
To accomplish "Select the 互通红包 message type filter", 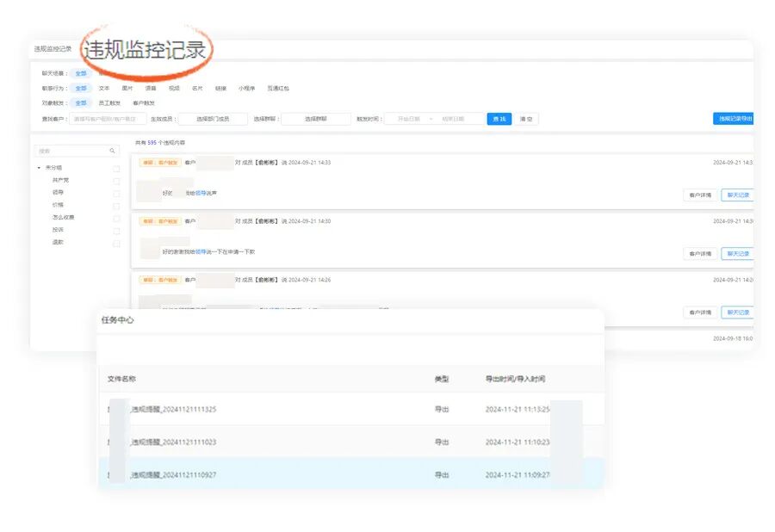I will pyautogui.click(x=277, y=88).
